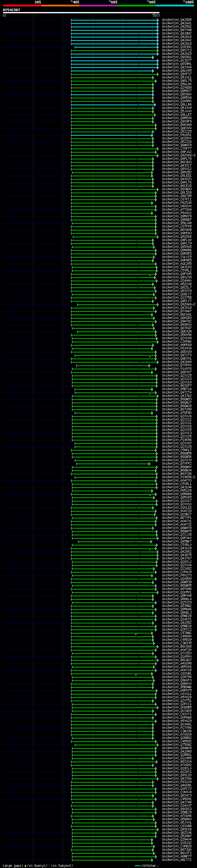Open the UniRef100_Q43748 entry
197x868 pixels.
pyautogui.click(x=176, y=802)
